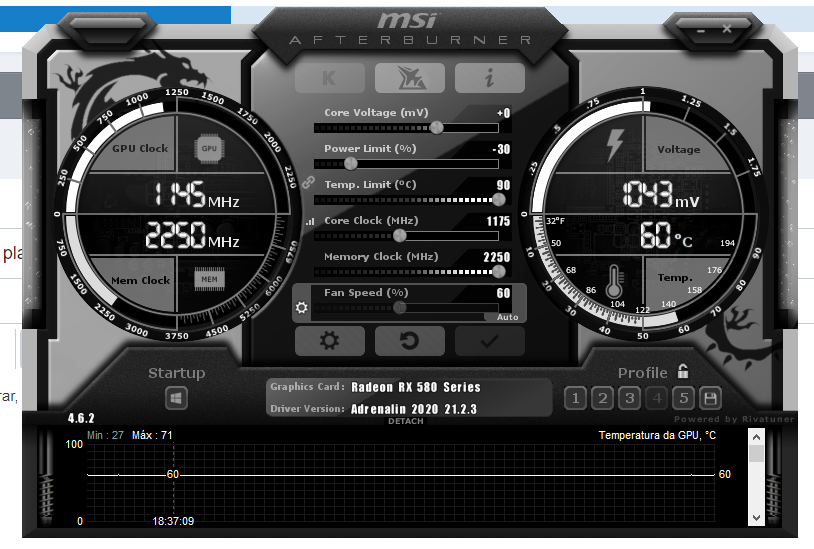
Task: Click the GPU chip icon in the clock gauge
Action: (209, 148)
